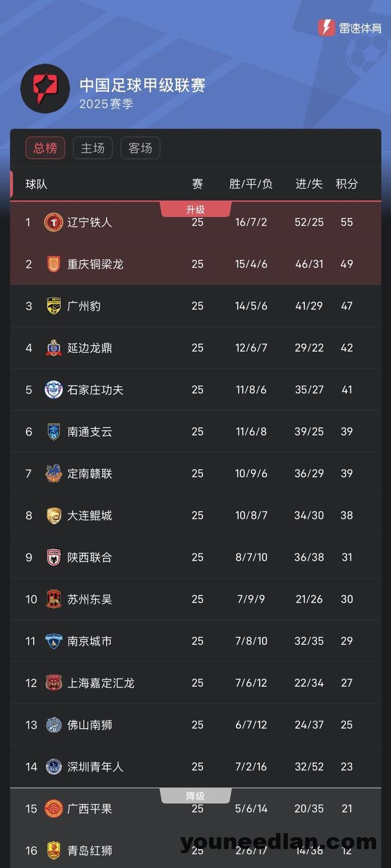391x868 pixels.
Task: Switch to the 主场 home standings tab
Action: pyautogui.click(x=92, y=148)
